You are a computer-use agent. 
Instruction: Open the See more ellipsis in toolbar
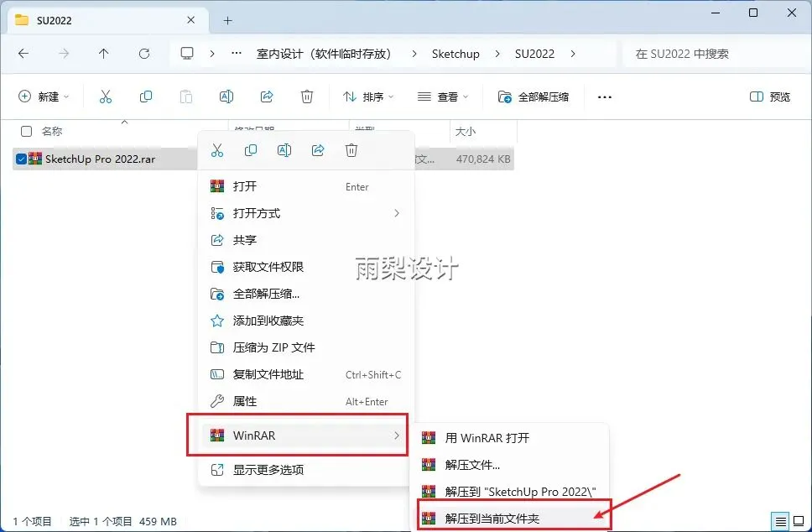[604, 96]
